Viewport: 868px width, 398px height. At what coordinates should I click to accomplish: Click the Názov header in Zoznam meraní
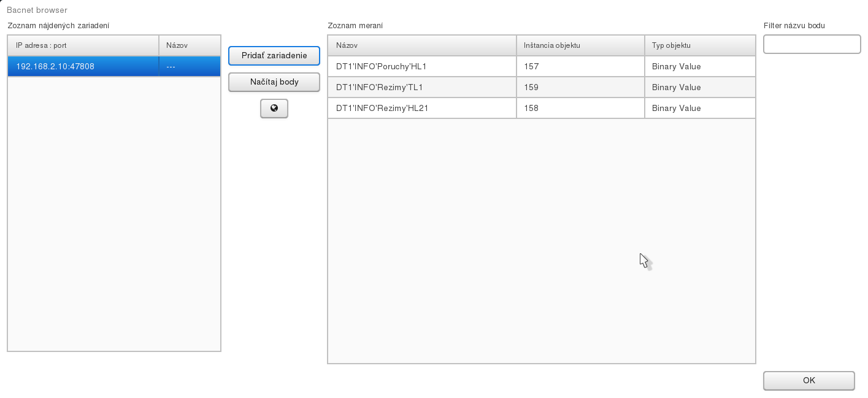click(x=422, y=45)
